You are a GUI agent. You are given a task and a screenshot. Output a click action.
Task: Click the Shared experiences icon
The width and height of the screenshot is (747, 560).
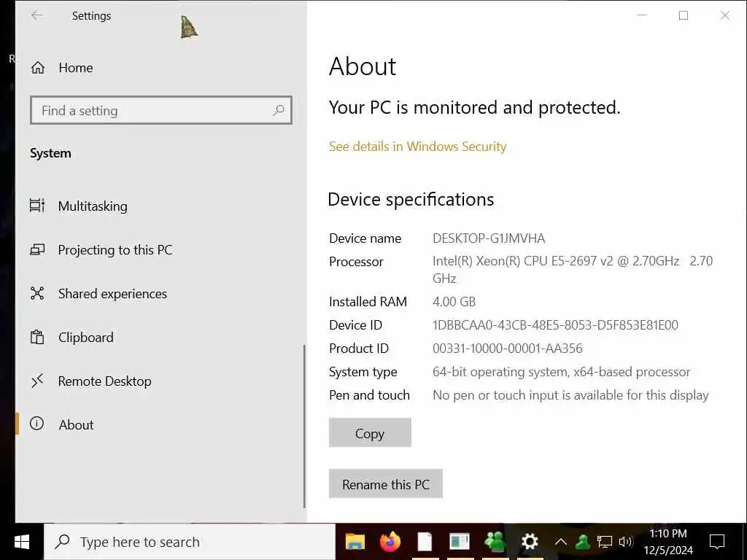[37, 293]
